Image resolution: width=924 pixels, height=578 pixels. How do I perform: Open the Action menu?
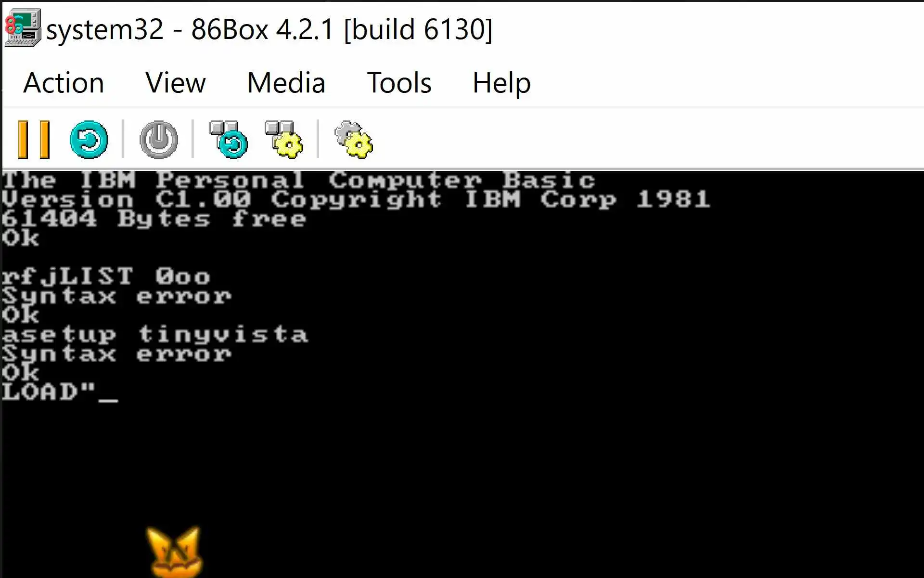click(64, 83)
